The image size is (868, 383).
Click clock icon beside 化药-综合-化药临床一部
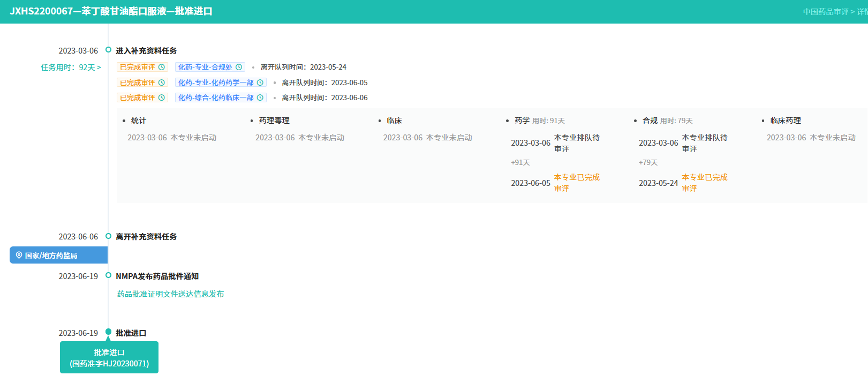[x=260, y=97]
